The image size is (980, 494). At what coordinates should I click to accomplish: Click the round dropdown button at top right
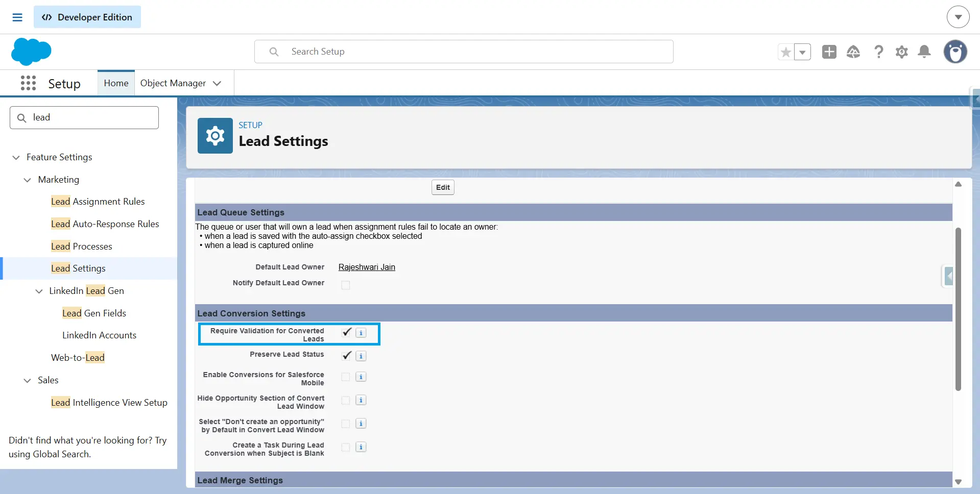click(958, 17)
